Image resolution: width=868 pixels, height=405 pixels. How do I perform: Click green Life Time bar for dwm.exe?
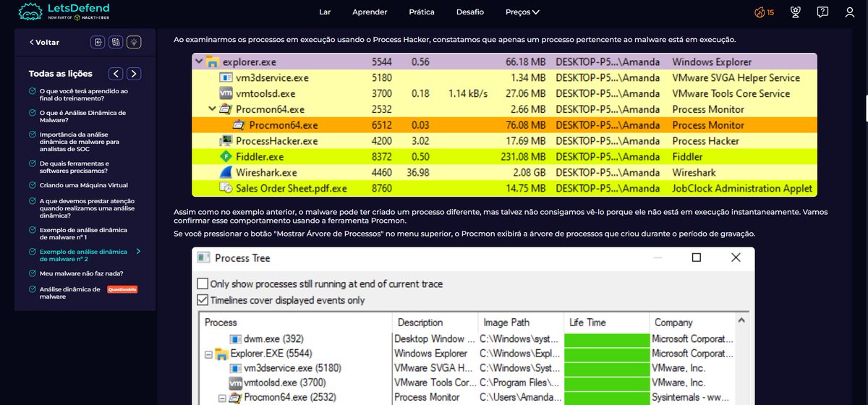point(606,338)
